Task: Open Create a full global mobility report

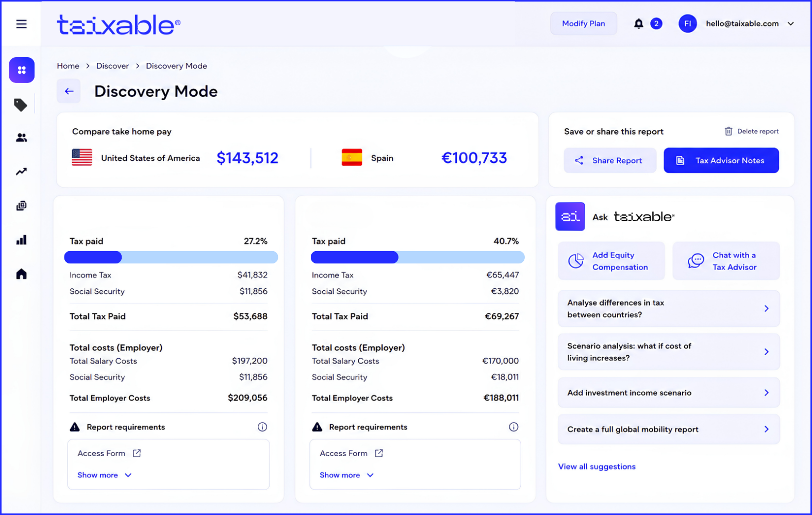Action: [669, 429]
